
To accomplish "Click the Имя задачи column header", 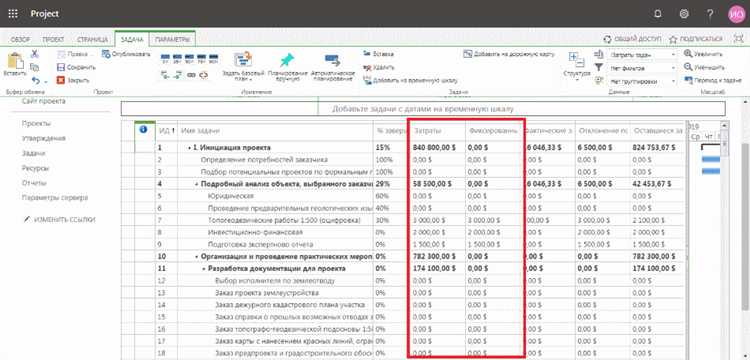I will [276, 131].
